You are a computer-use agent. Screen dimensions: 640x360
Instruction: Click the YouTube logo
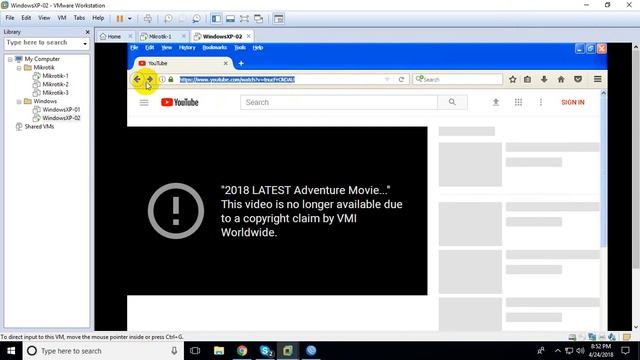point(180,102)
